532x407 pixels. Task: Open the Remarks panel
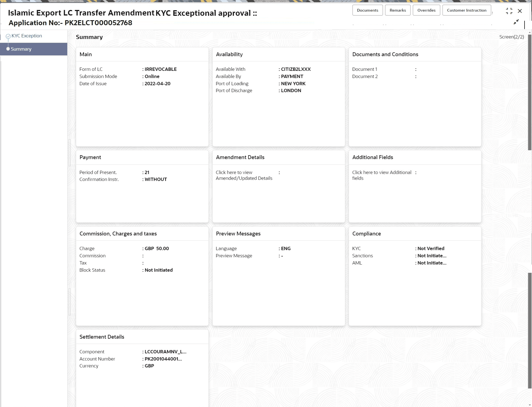[397, 10]
